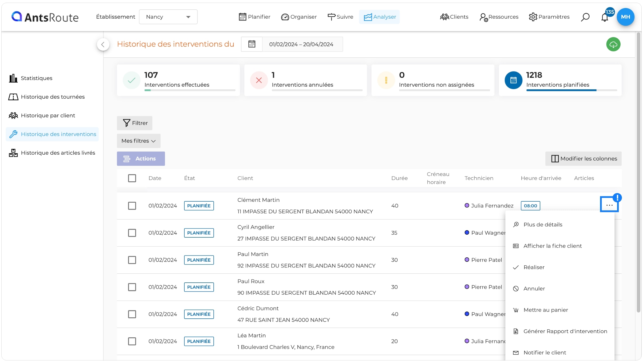The image size is (643, 364).
Task: Check the Léa Martin row checkbox
Action: [x=132, y=341]
